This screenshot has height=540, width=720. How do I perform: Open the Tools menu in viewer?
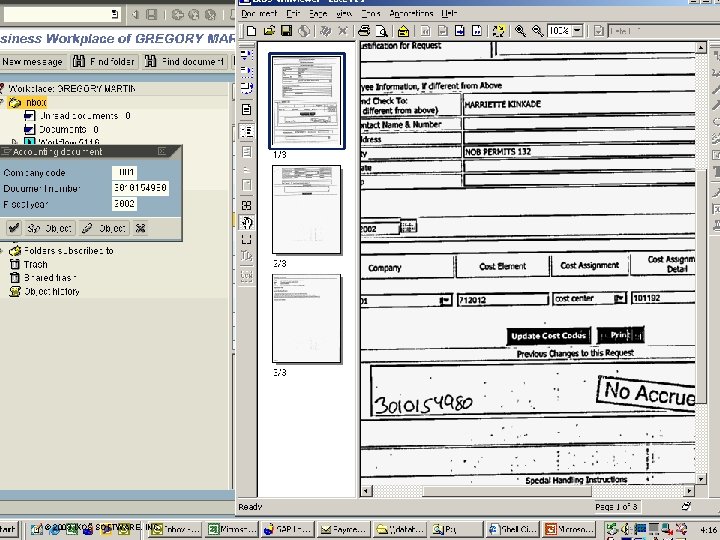coord(371,14)
